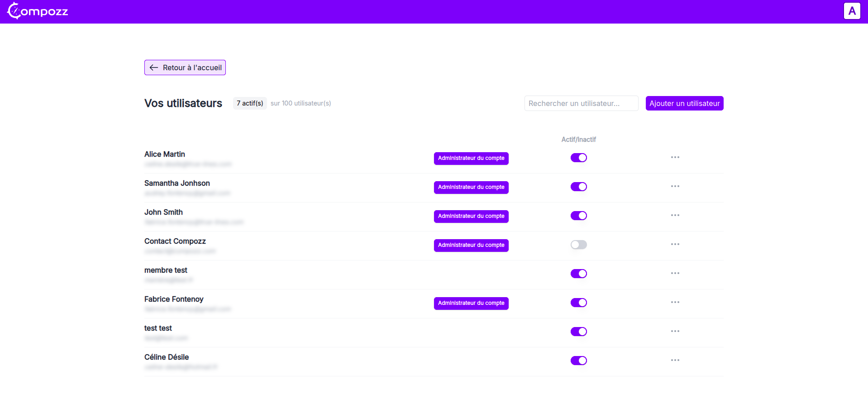Image resolution: width=868 pixels, height=414 pixels.
Task: Open the options menu for Samantha Jonhson
Action: [675, 186]
